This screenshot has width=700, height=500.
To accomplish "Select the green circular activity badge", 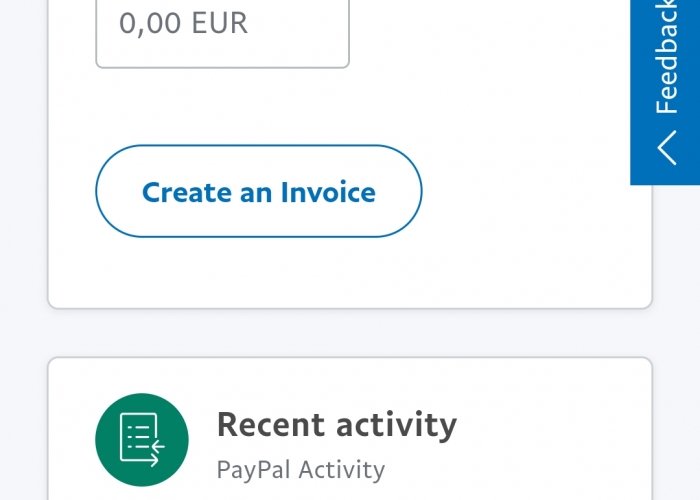I will 142,440.
